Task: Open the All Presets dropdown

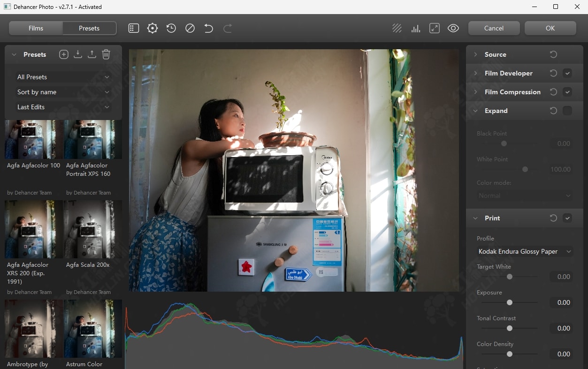Action: [63, 77]
